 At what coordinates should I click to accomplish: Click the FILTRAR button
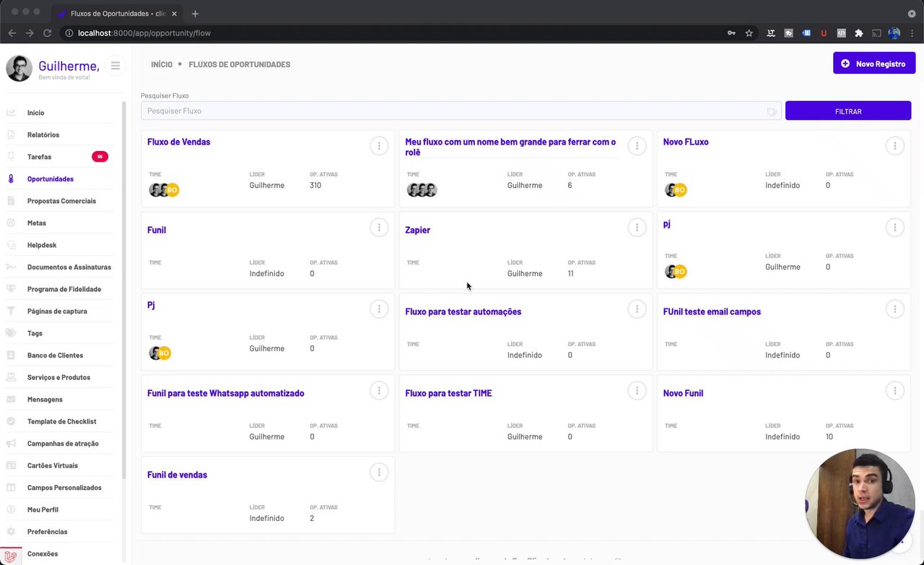pos(848,111)
